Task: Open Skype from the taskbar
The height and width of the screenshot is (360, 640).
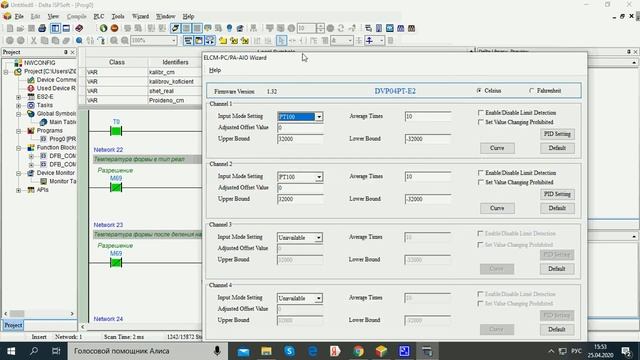Action: (289, 351)
